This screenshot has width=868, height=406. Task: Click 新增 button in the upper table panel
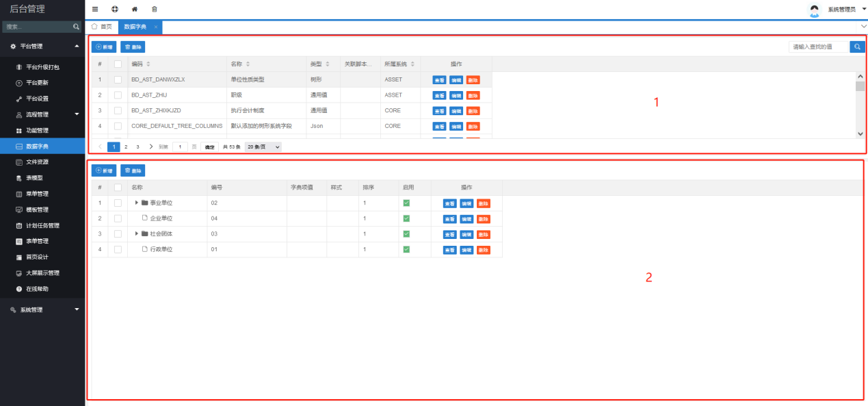pos(104,47)
